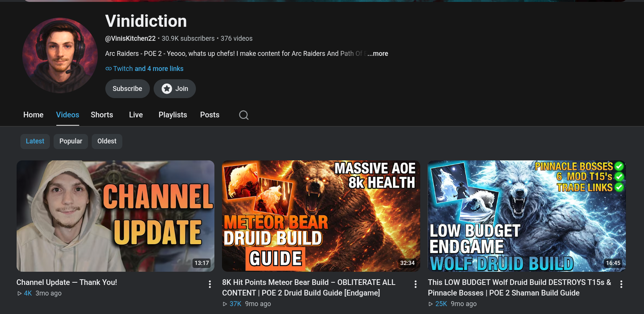Viewport: 644px width, 314px height.
Task: Click the Vinidiction channel avatar
Action: click(60, 55)
